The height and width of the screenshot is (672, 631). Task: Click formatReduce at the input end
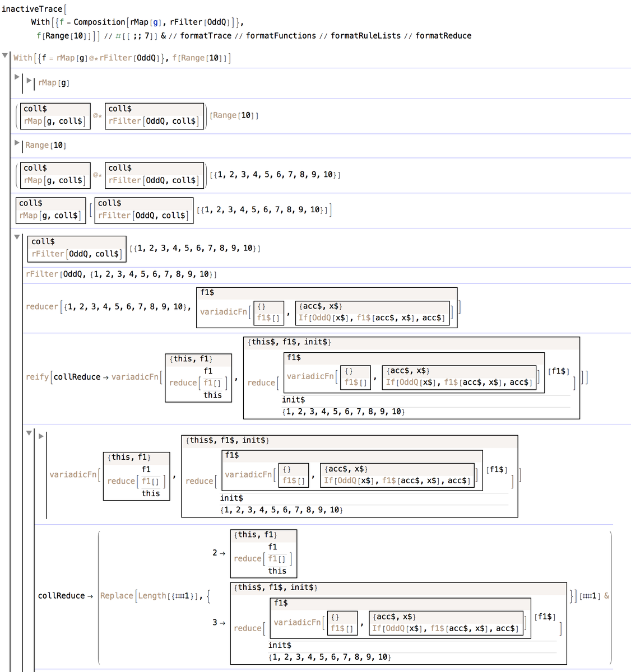click(x=443, y=35)
